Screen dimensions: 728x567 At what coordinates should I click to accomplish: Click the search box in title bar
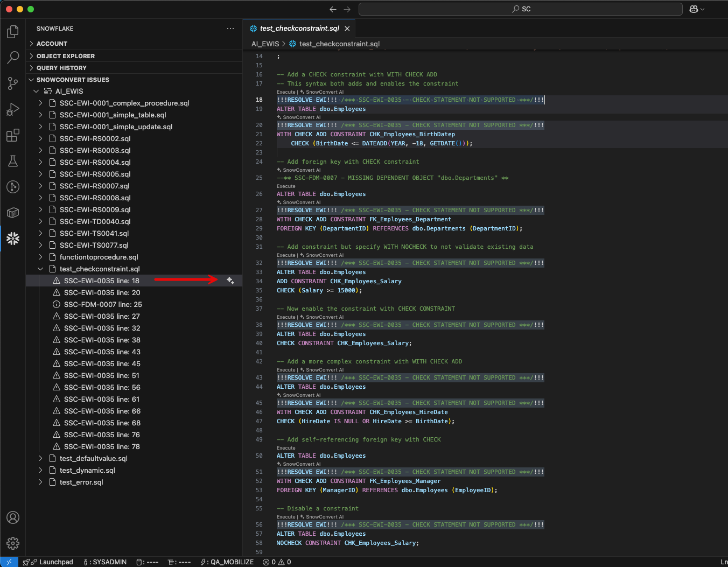[x=521, y=9]
